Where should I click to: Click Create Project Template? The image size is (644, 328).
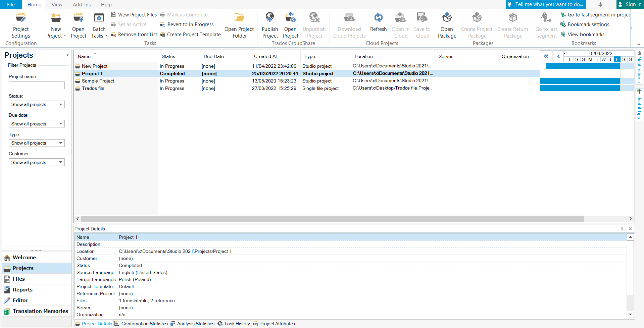190,35
